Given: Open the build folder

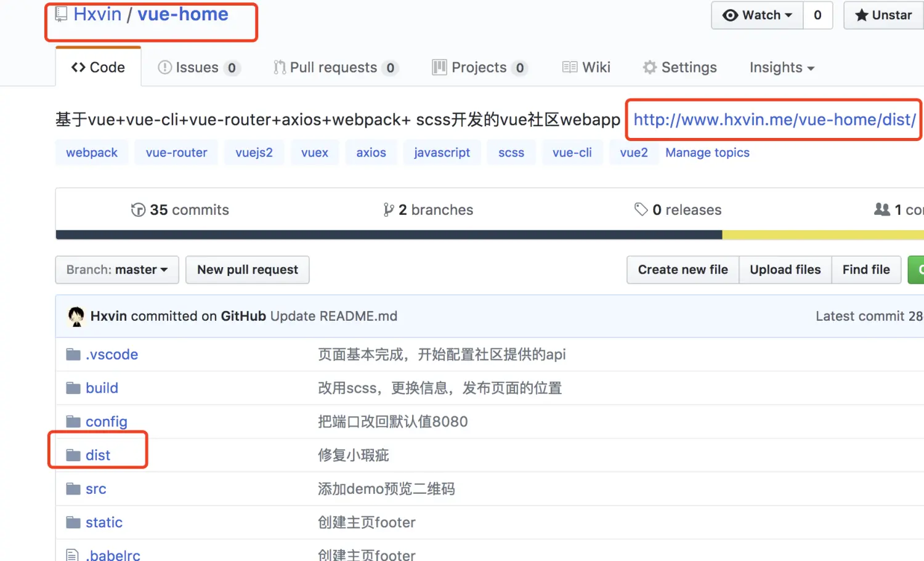Looking at the screenshot, I should coord(102,388).
